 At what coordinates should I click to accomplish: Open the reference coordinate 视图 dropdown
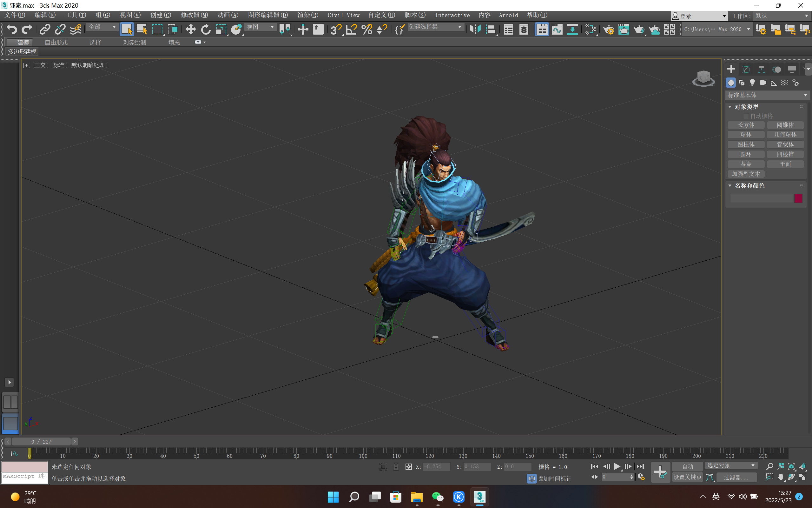[x=261, y=27]
